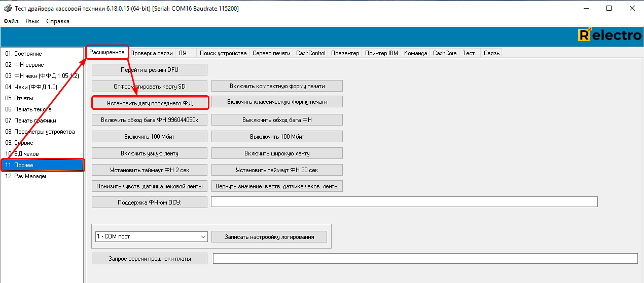This screenshot has width=644, height=283.
Task: Open the Файл menu
Action: pos(11,21)
